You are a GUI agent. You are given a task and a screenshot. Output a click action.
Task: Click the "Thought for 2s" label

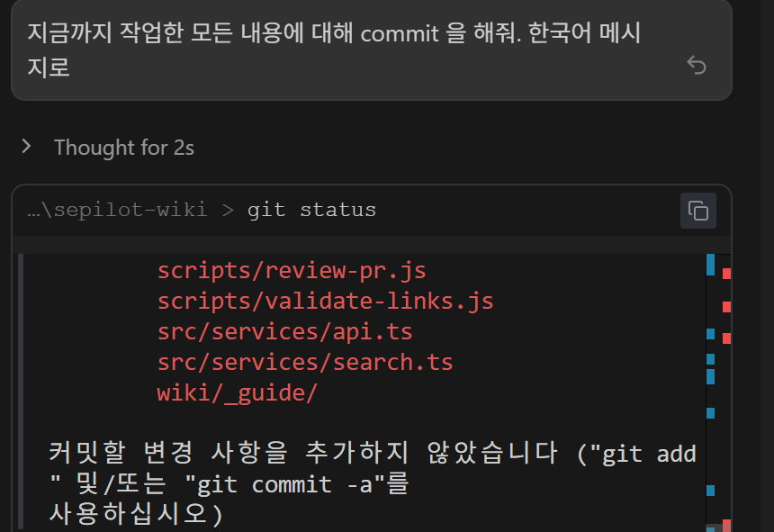coord(124,147)
